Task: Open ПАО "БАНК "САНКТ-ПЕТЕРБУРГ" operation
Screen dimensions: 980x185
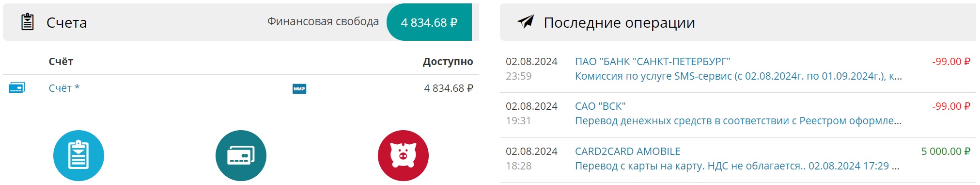Action: [x=653, y=62]
